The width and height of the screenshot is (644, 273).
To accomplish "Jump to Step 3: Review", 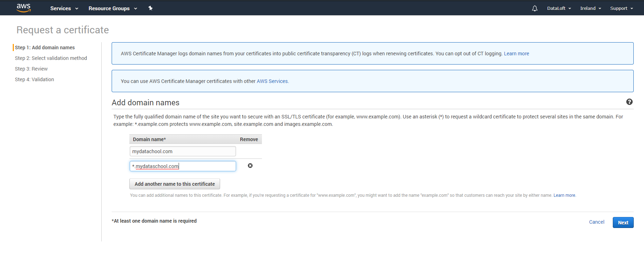I will (x=31, y=69).
